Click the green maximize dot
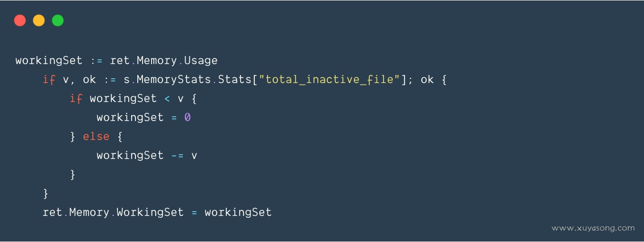644x242 pixels. coord(58,20)
